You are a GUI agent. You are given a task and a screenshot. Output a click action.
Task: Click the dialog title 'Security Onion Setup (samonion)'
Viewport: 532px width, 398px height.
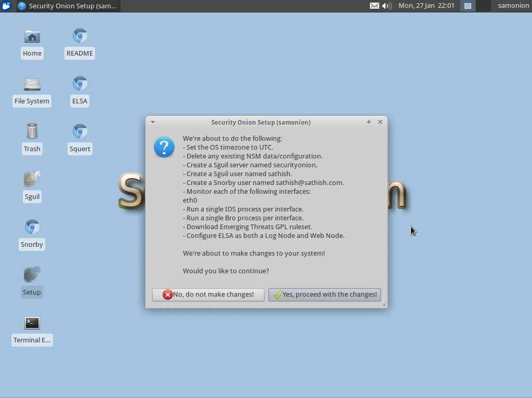point(261,122)
